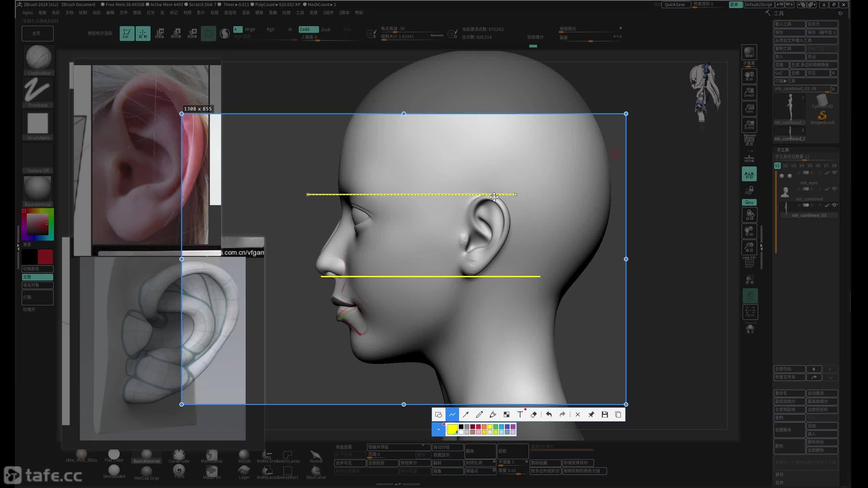This screenshot has height=488, width=868.
Task: Toggle the XYZ rotation mode
Action: 749,202
